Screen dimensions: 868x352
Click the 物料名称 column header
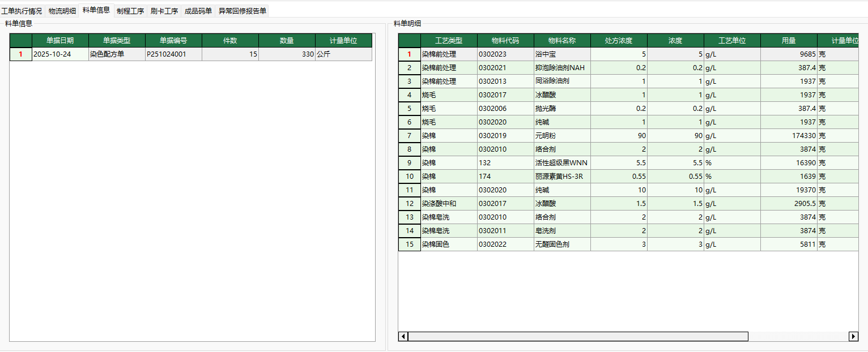(x=562, y=41)
